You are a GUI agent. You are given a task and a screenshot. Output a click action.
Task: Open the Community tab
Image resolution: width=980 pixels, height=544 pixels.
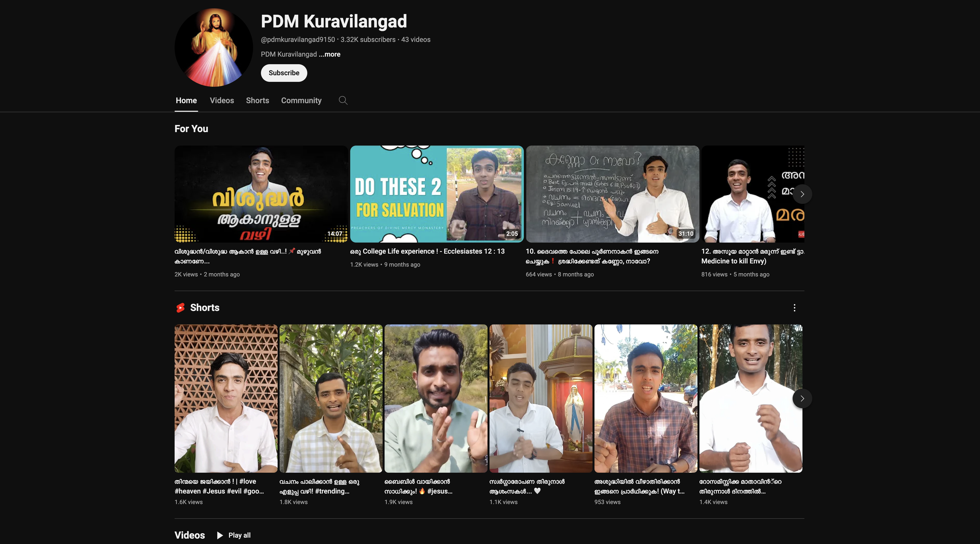(301, 100)
